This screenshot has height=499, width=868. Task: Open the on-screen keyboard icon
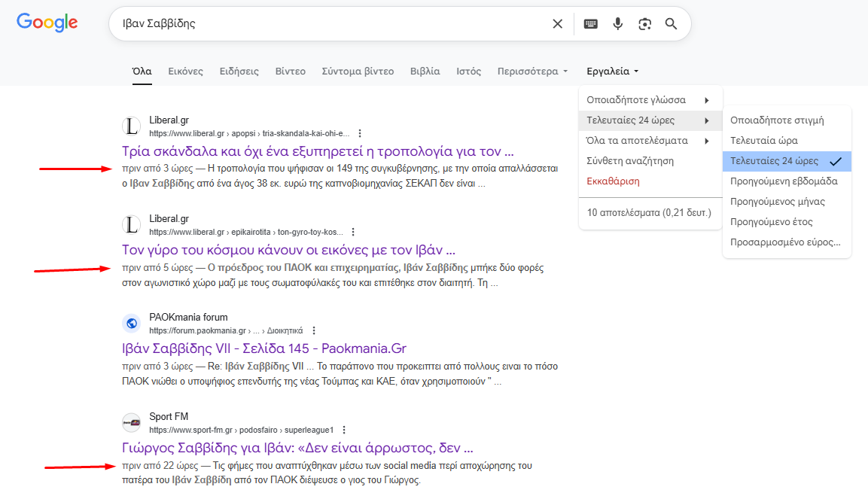point(591,24)
